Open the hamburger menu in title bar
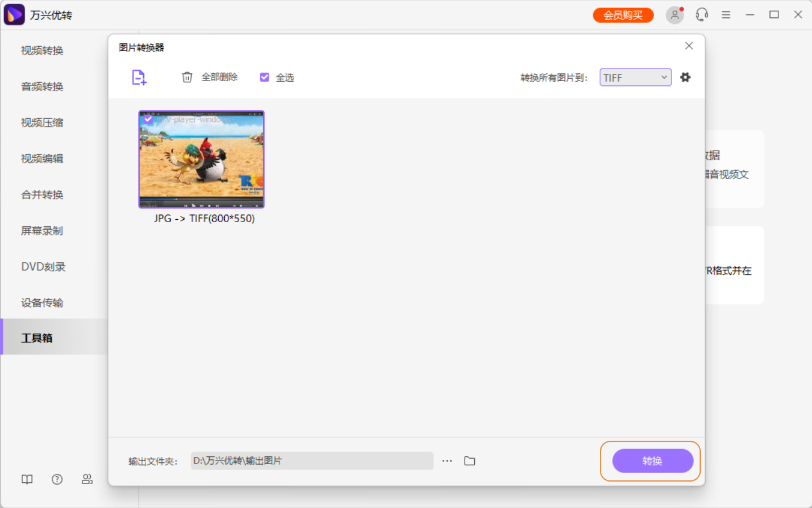Viewport: 812px width, 508px height. pos(725,14)
